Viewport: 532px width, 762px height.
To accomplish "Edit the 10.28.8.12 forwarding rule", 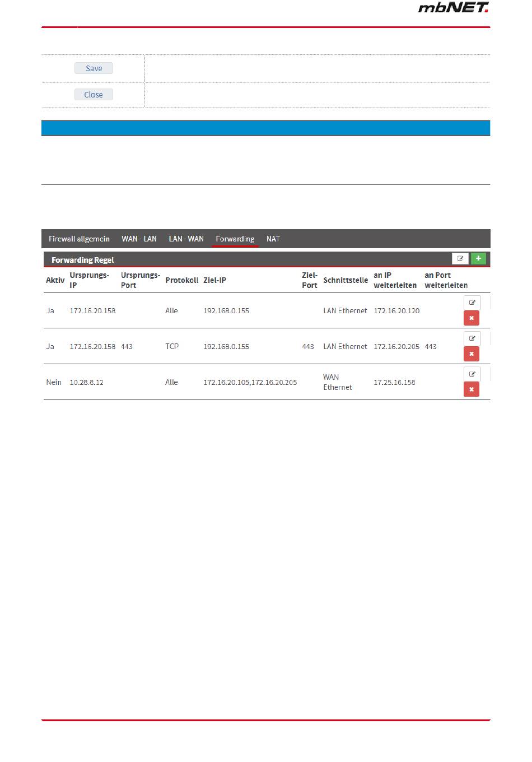I will tap(472, 374).
